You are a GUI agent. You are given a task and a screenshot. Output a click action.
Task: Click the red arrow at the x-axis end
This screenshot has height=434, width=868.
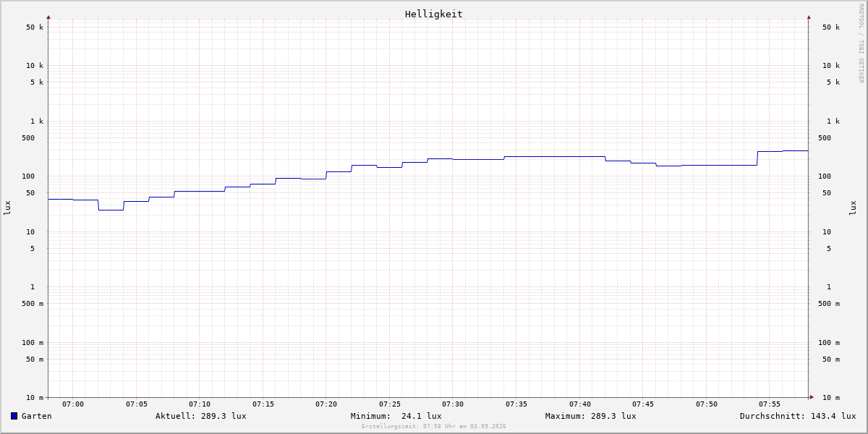[812, 396]
